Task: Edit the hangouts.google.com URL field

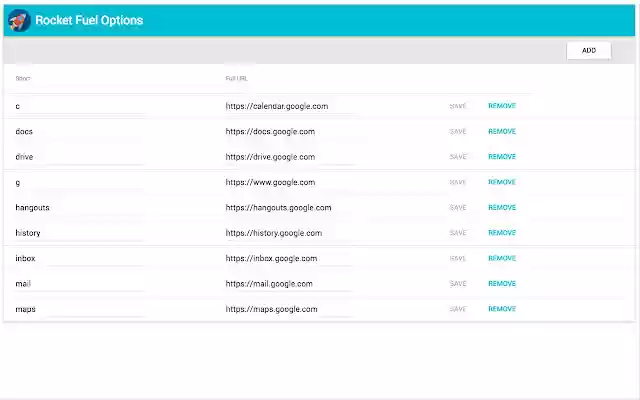Action: coord(290,207)
